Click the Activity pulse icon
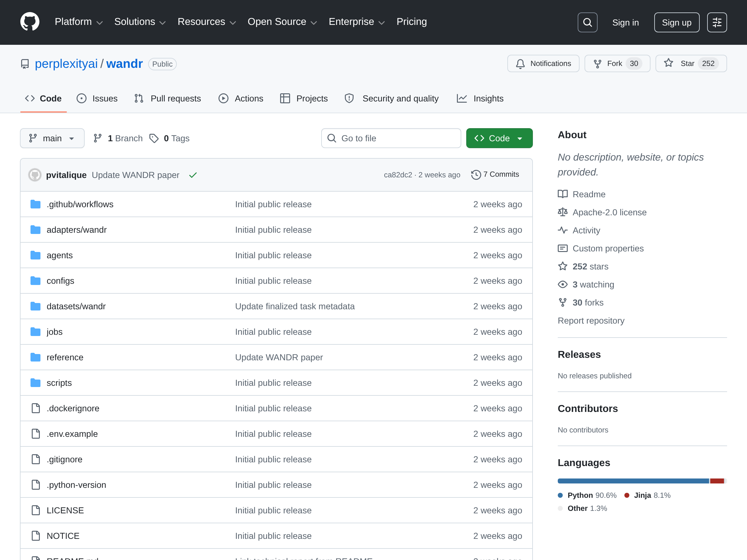This screenshot has height=560, width=747. tap(563, 230)
